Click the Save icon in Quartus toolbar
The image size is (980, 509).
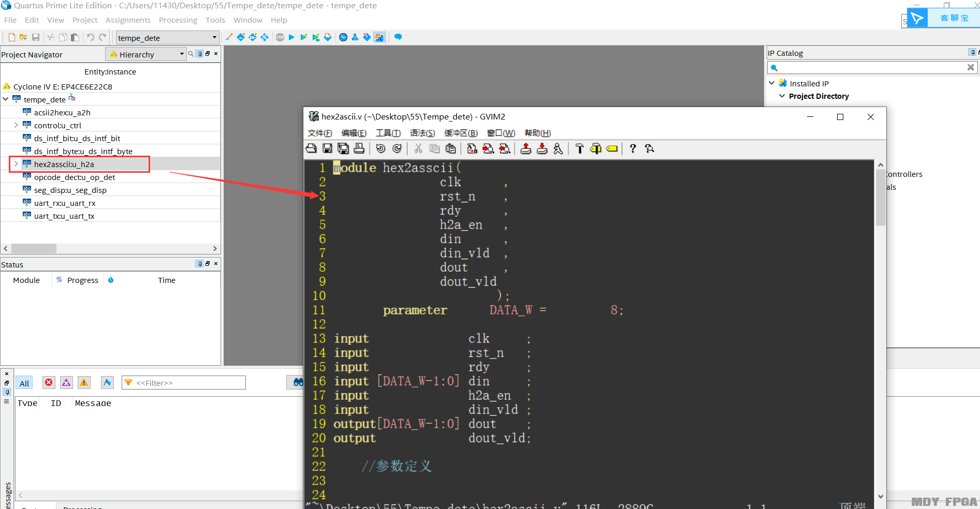[x=36, y=37]
